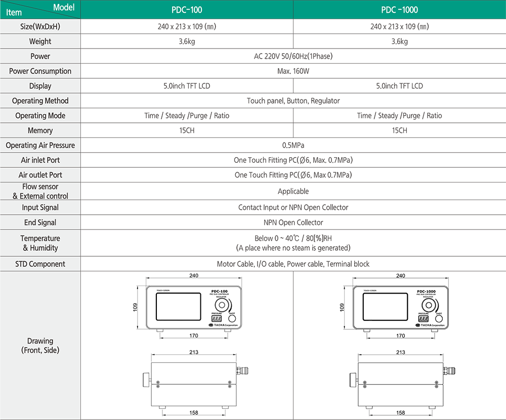This screenshot has width=506, height=420.
Task: Click the Air outlet Port row
Action: 40,175
